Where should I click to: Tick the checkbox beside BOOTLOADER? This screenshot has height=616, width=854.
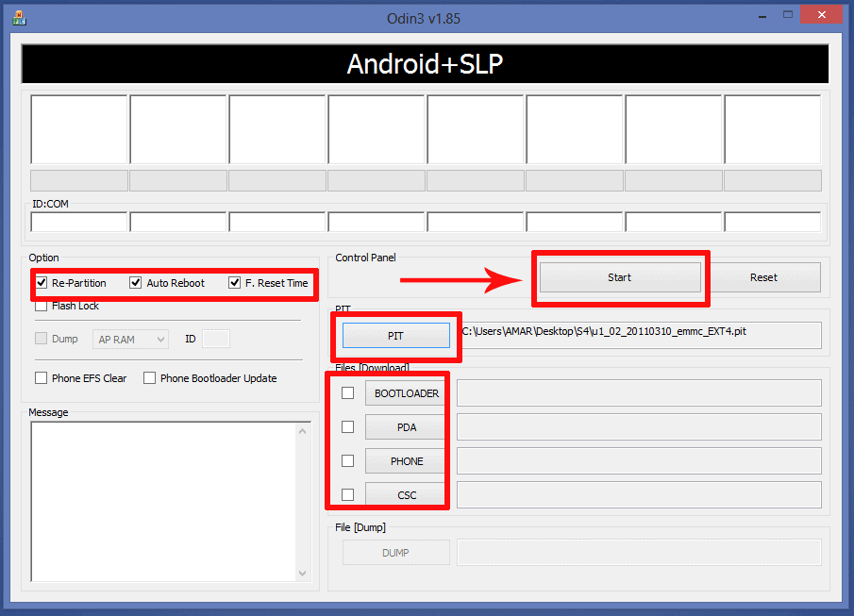point(347,392)
